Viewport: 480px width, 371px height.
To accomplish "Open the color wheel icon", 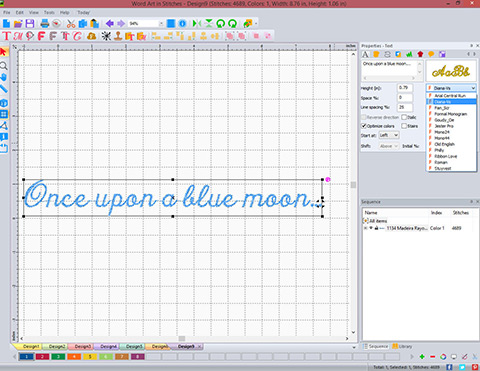I will click(443, 357).
